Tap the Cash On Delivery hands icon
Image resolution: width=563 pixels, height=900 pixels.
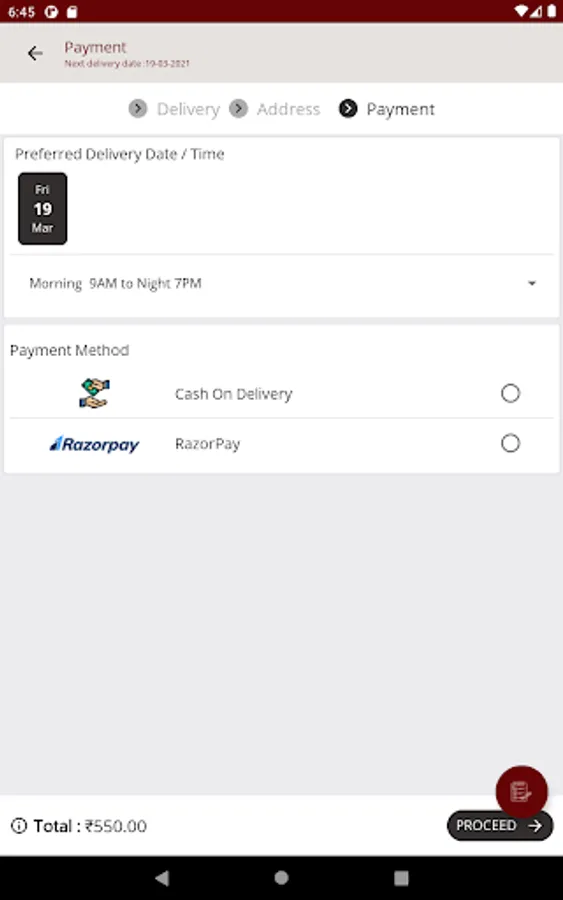tap(95, 394)
